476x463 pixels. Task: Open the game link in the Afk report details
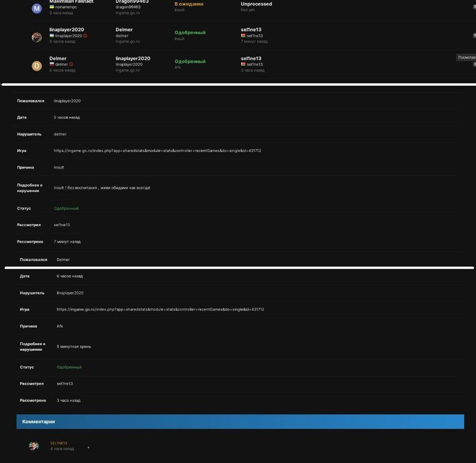tap(160, 309)
